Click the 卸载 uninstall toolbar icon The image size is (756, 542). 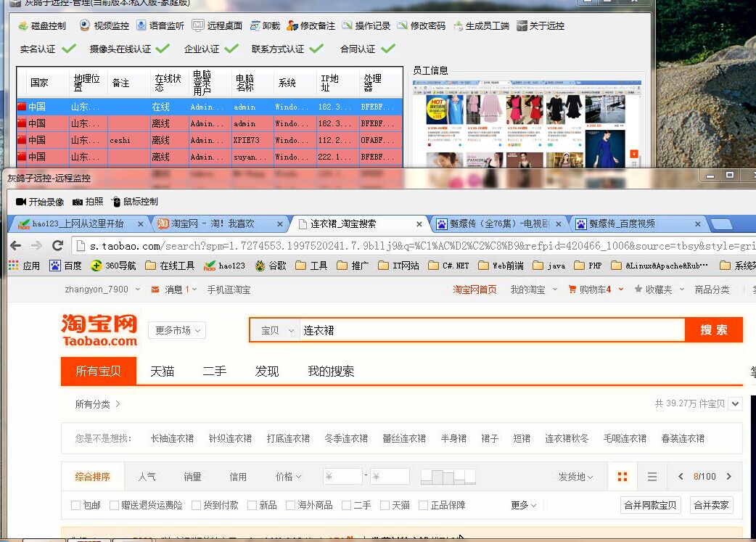[265, 25]
